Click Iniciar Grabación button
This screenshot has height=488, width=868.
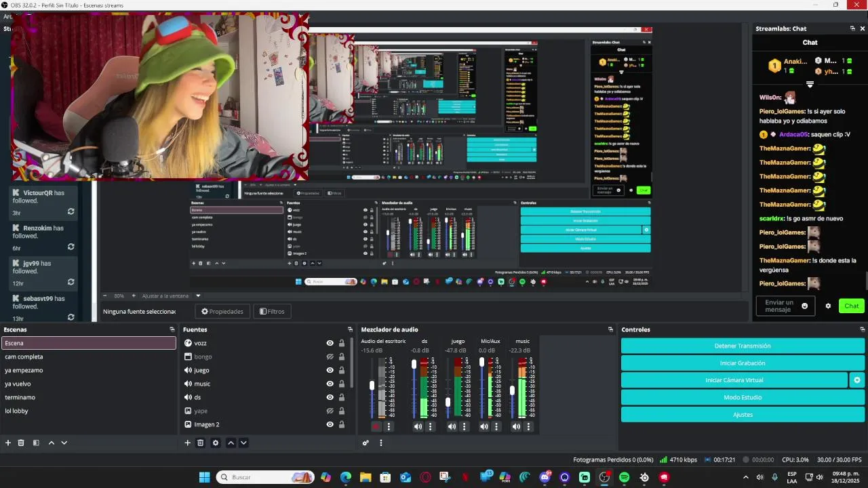pyautogui.click(x=743, y=363)
